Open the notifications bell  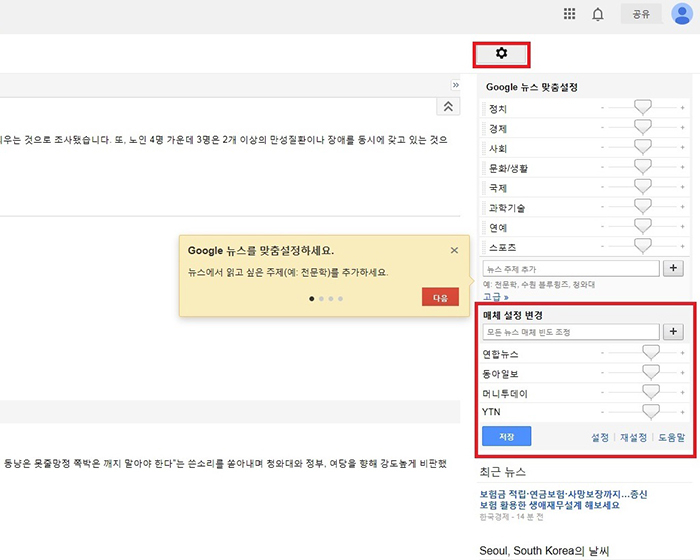(x=598, y=14)
